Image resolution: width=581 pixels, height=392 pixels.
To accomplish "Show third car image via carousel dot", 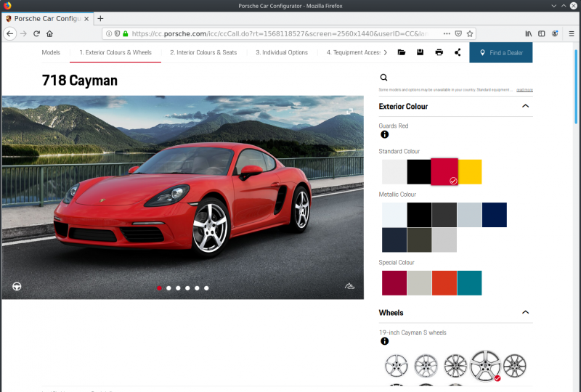I will tap(178, 288).
